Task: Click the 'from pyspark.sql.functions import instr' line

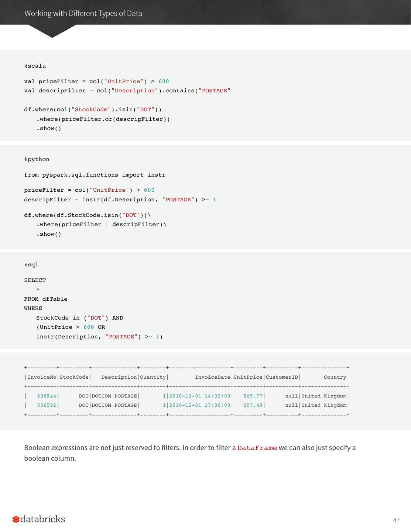Action: coord(95,175)
